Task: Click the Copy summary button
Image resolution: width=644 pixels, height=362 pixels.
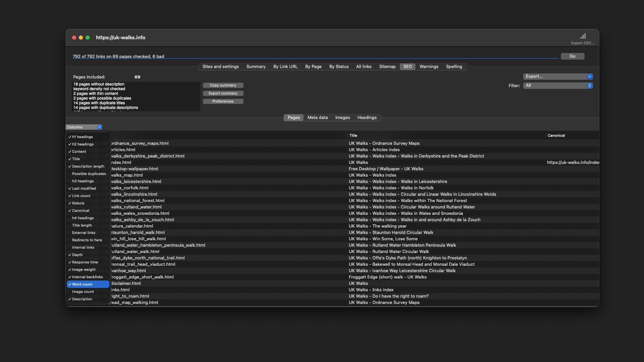Action: (x=223, y=85)
